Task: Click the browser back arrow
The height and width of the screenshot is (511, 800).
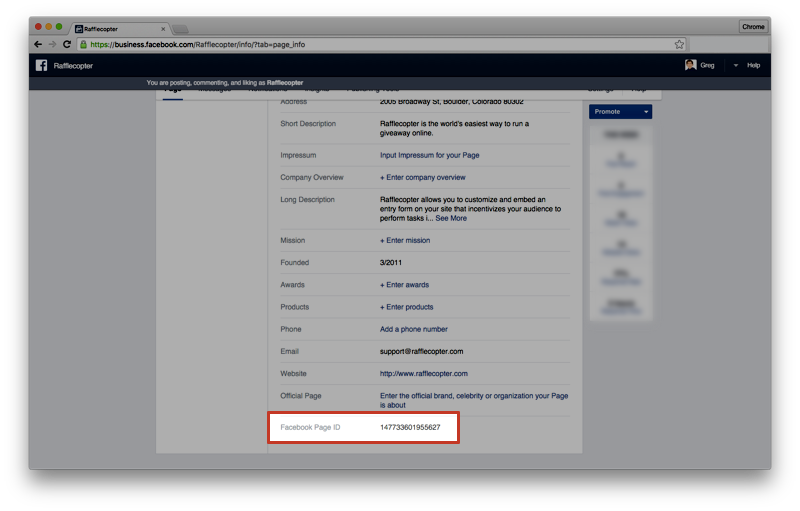Action: (x=38, y=44)
